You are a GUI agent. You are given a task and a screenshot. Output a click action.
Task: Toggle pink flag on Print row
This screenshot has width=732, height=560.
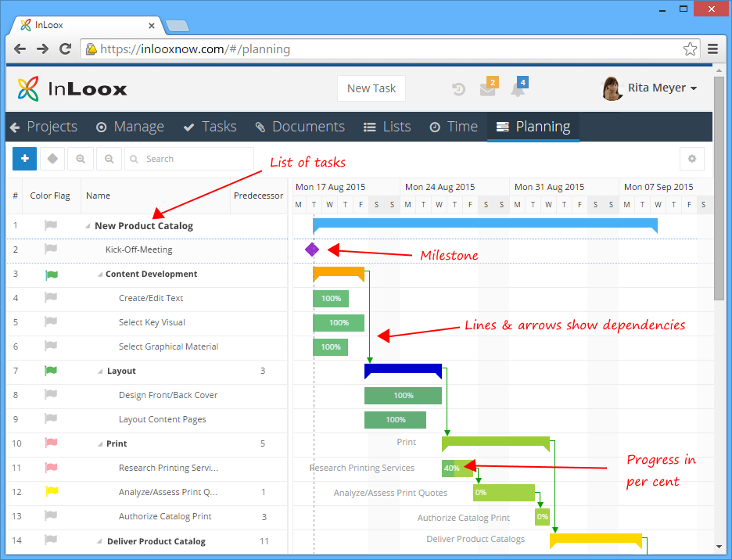(x=51, y=443)
